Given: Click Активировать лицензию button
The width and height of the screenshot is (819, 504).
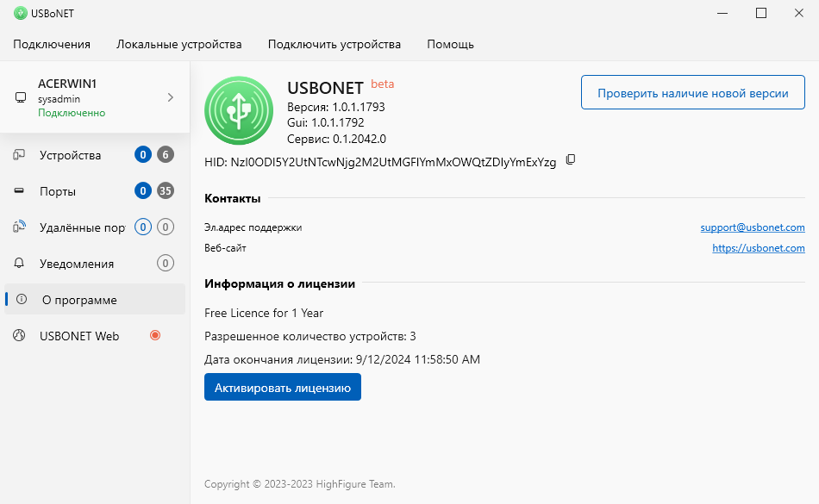Looking at the screenshot, I should [x=283, y=387].
